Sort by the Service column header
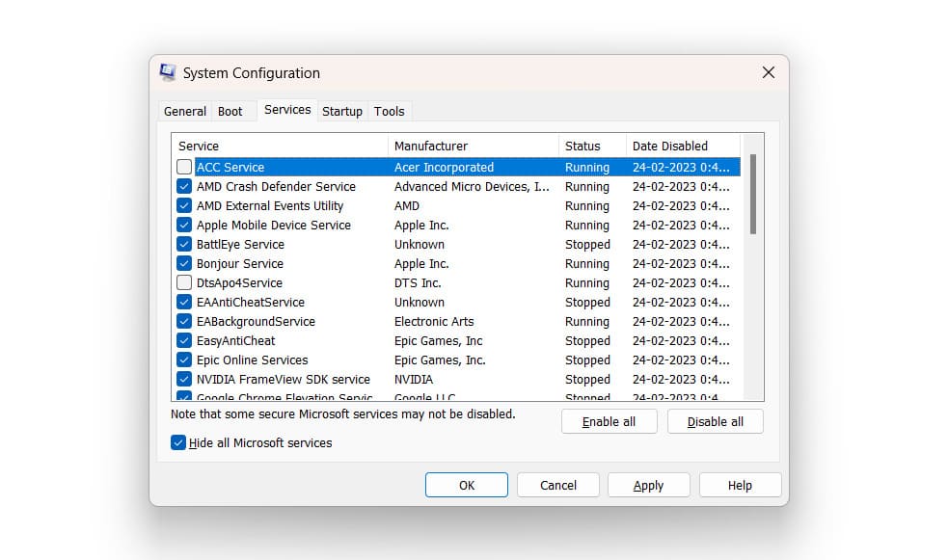948x560 pixels. click(x=280, y=147)
